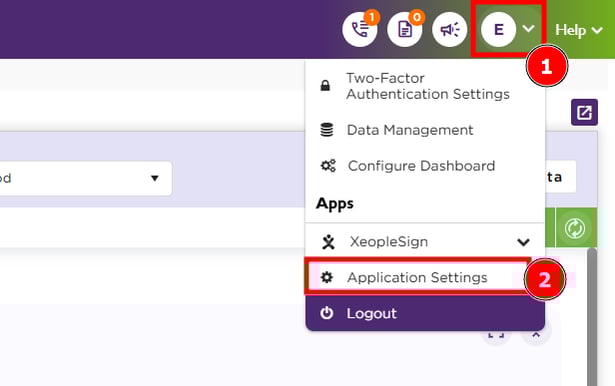Open the Help dropdown
The image size is (615, 386).
point(579,30)
